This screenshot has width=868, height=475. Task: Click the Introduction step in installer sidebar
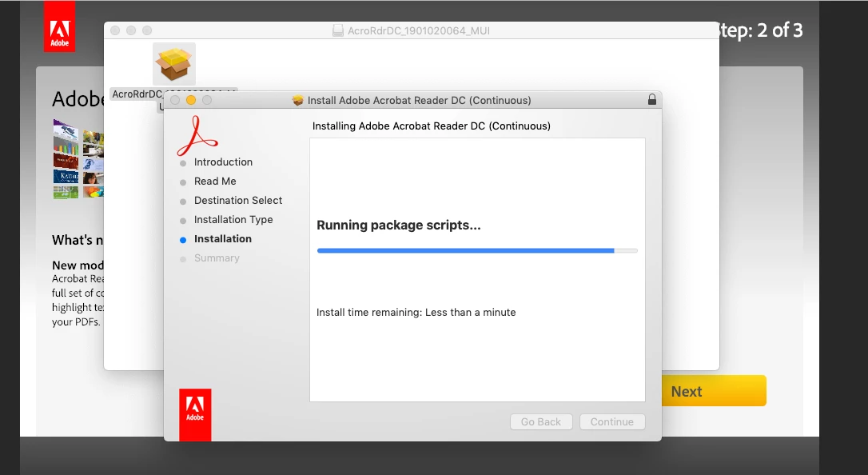[223, 162]
